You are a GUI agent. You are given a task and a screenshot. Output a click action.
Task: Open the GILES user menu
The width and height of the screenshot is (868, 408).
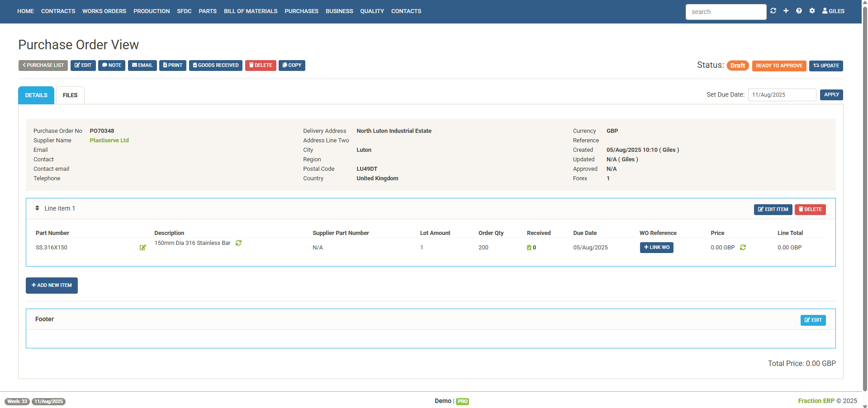tap(833, 11)
